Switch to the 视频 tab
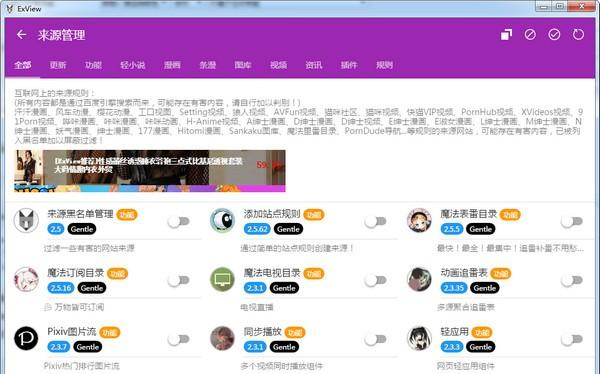This screenshot has height=374, width=600. (278, 65)
